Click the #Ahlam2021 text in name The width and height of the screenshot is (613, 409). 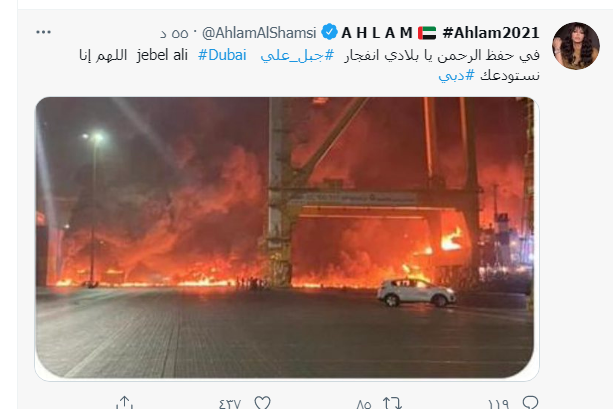pos(491,33)
